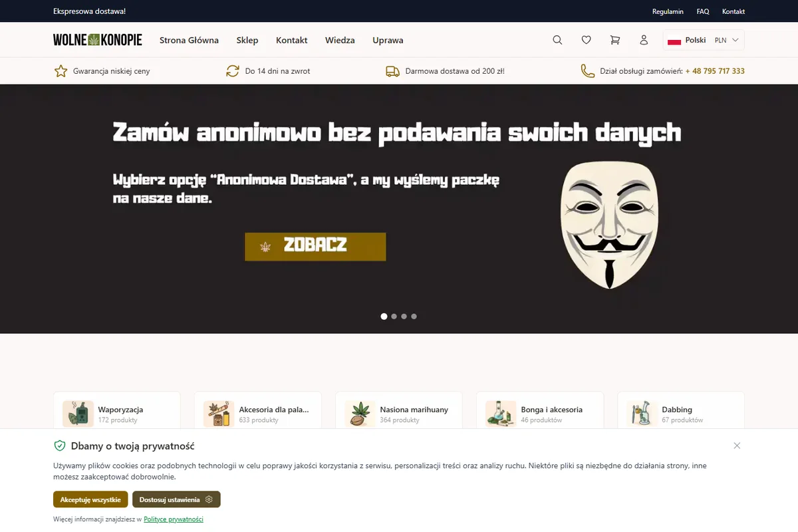Open the Waporyzacja category title
The width and height of the screenshot is (798, 532).
click(x=120, y=410)
